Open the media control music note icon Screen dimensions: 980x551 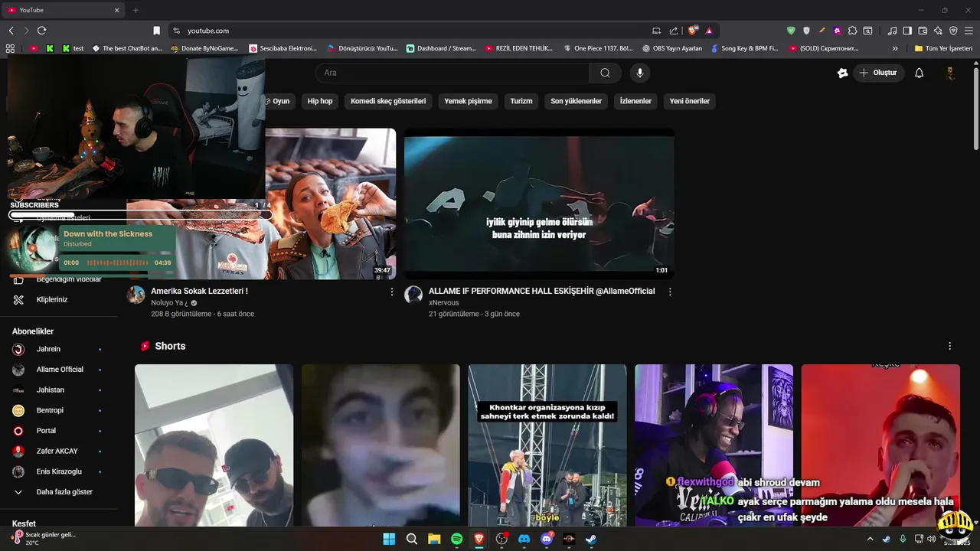pos(892,31)
